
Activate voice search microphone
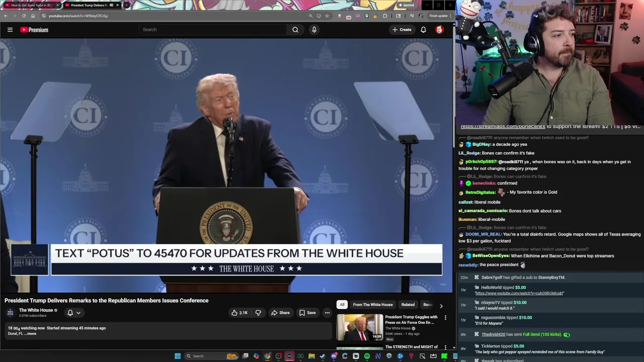(x=314, y=30)
